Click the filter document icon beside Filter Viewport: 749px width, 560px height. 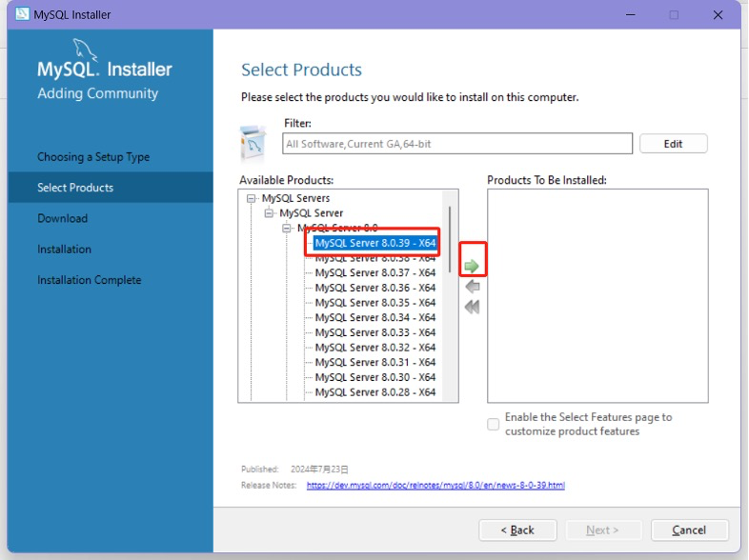coord(253,143)
